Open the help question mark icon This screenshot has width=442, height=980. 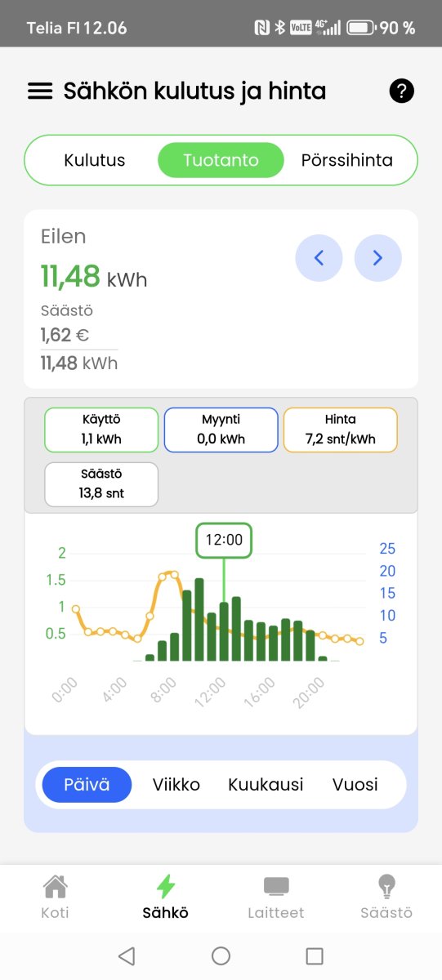tap(401, 91)
